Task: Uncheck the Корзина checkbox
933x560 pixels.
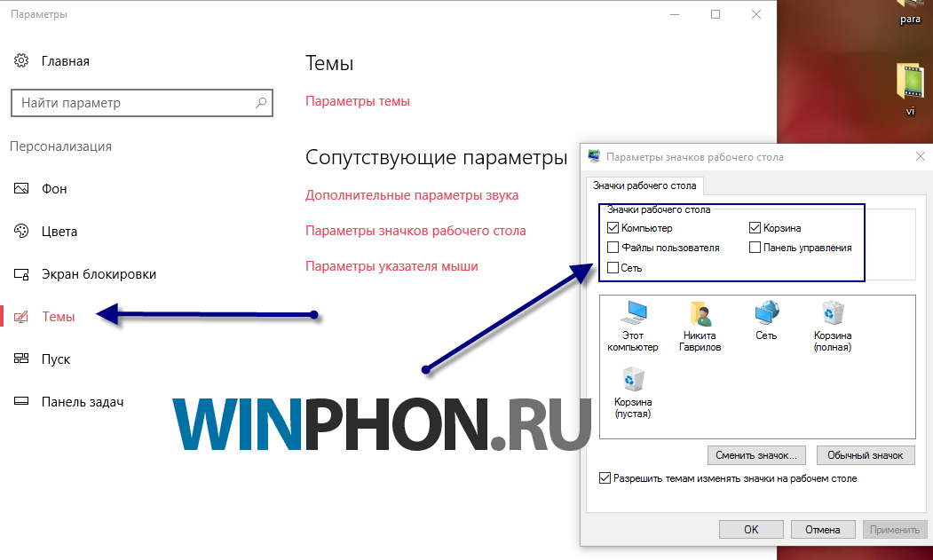Action: [x=755, y=227]
